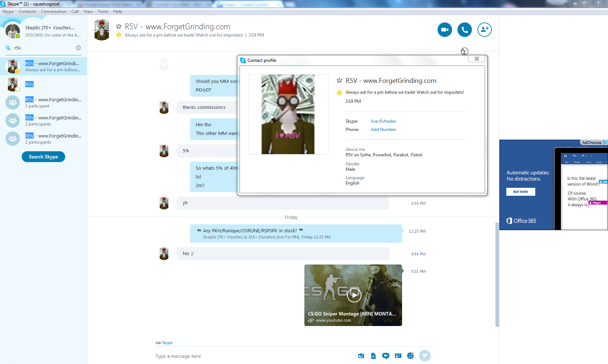Click the "R5V on Sythe, Powerbot, Parabot, Osbot." text
The image size is (608, 364).
384,155
